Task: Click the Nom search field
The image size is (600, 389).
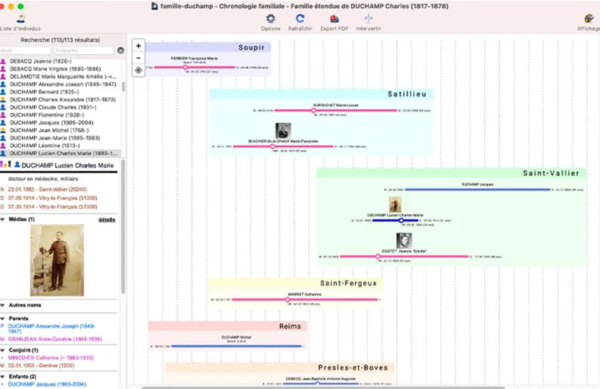Action: click(x=25, y=50)
